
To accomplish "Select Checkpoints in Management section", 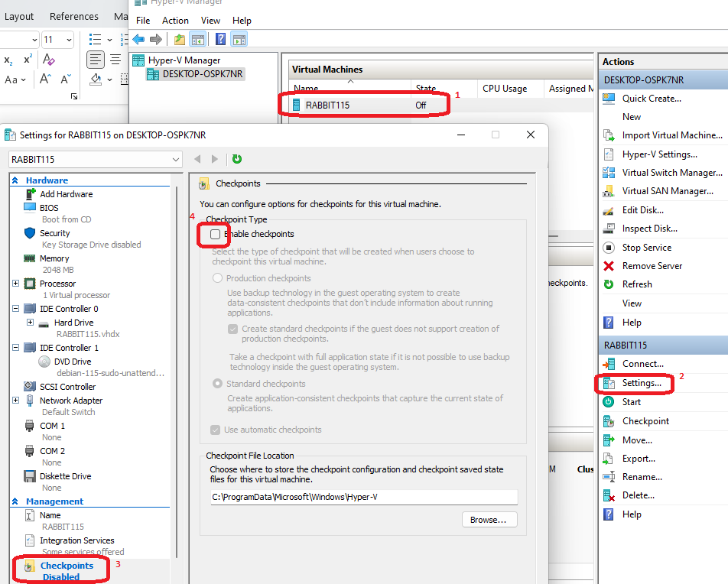I will [67, 566].
